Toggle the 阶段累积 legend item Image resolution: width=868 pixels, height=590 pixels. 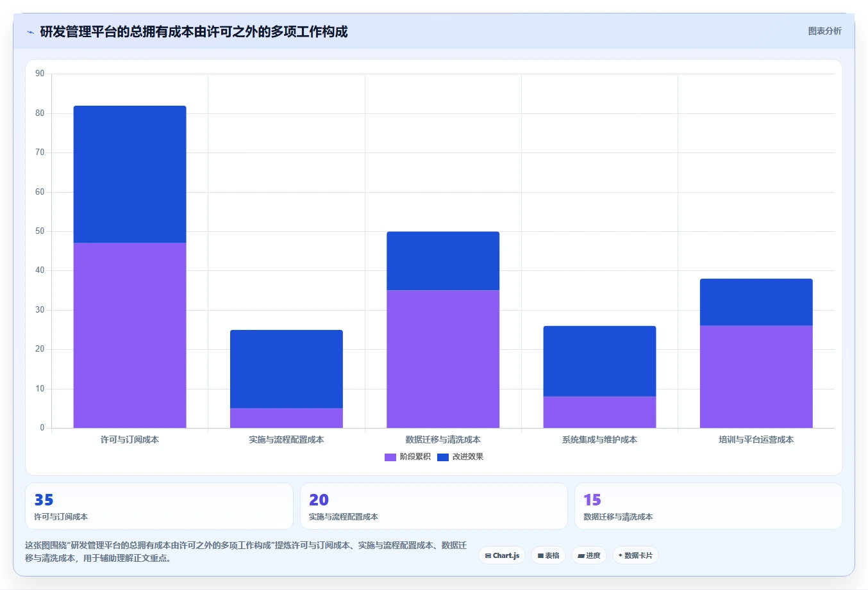[408, 457]
